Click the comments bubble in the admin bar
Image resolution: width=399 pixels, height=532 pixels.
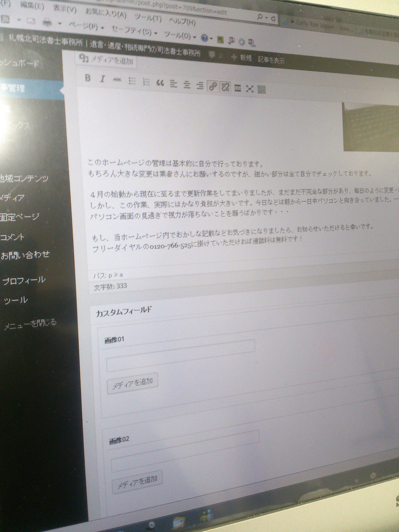tap(212, 55)
